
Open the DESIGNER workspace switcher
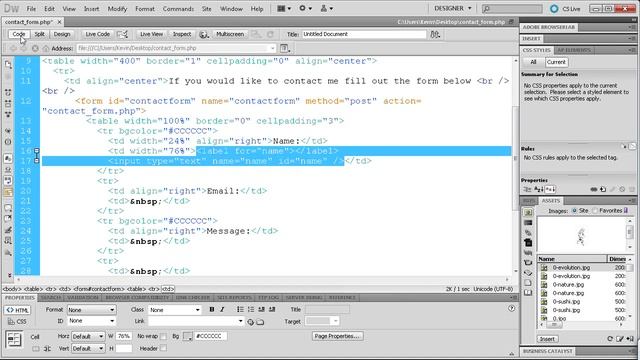coord(453,8)
